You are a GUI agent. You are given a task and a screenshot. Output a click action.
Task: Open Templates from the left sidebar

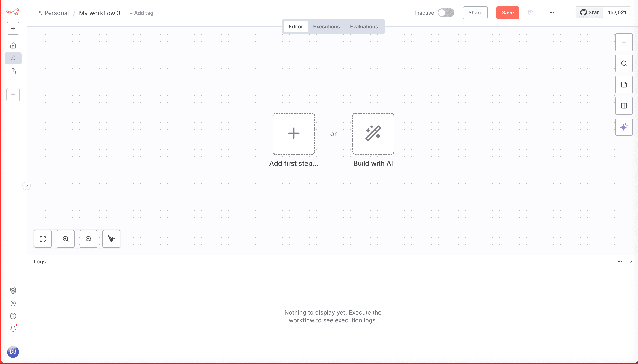(13, 290)
